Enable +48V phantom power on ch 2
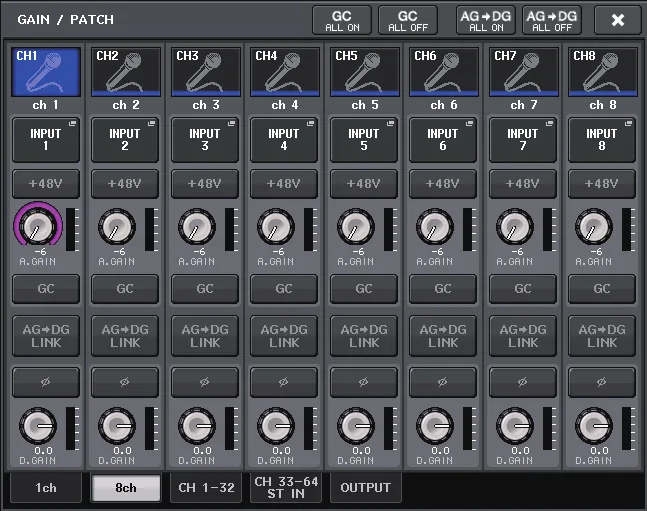Viewport: 647px width, 511px height. click(125, 184)
